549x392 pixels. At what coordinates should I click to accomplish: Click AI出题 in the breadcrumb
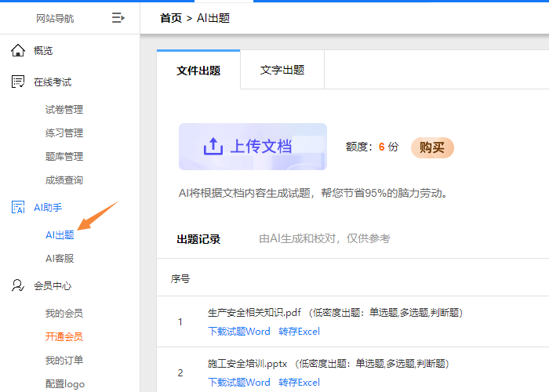point(213,18)
